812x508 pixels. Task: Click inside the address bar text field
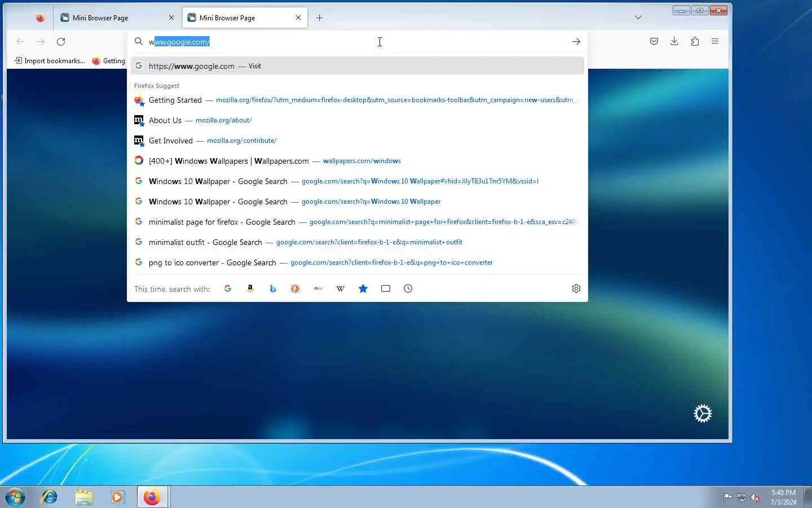pyautogui.click(x=358, y=42)
